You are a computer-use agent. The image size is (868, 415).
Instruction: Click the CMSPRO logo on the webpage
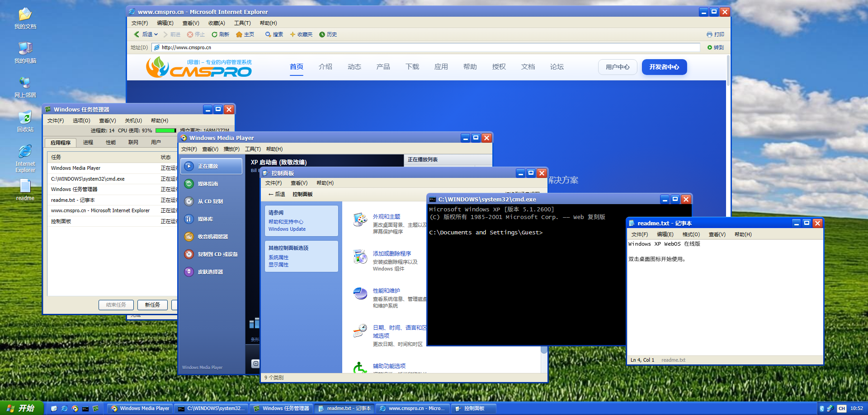199,67
